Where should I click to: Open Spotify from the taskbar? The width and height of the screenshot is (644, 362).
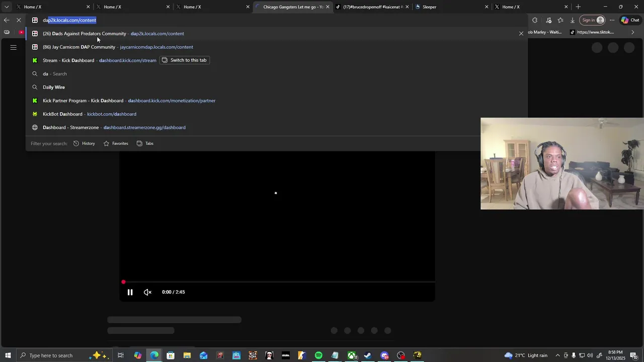click(318, 355)
